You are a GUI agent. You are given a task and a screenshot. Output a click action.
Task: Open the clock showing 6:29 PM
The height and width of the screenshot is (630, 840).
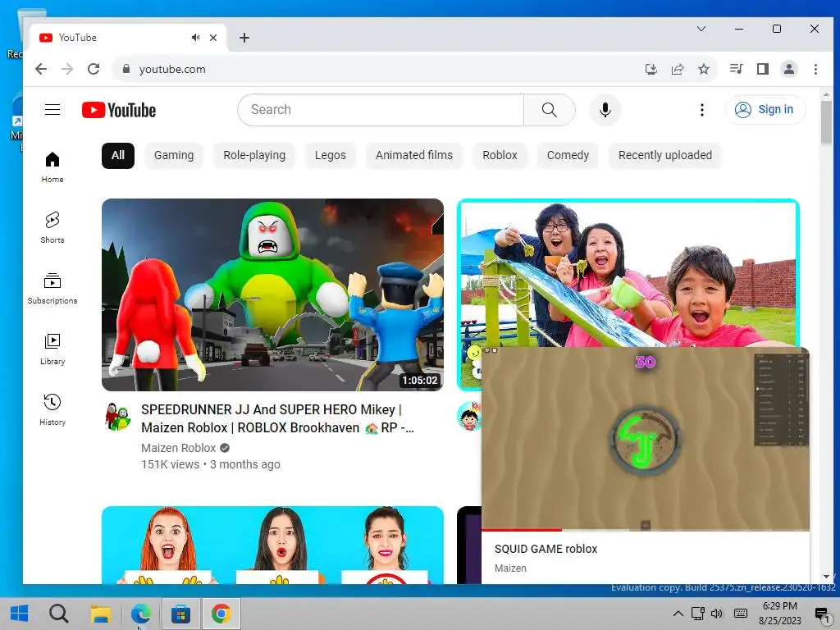(779, 614)
